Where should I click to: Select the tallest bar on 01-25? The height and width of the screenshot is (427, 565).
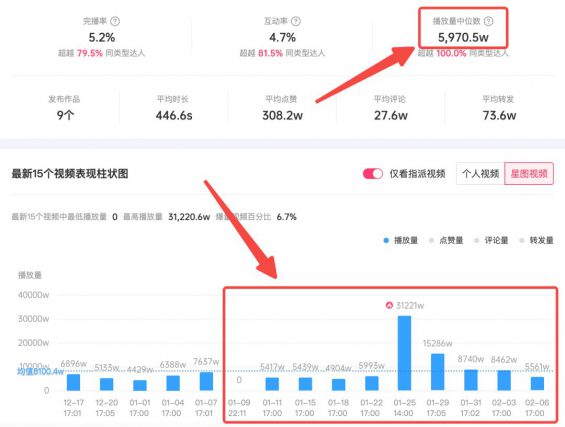point(404,353)
